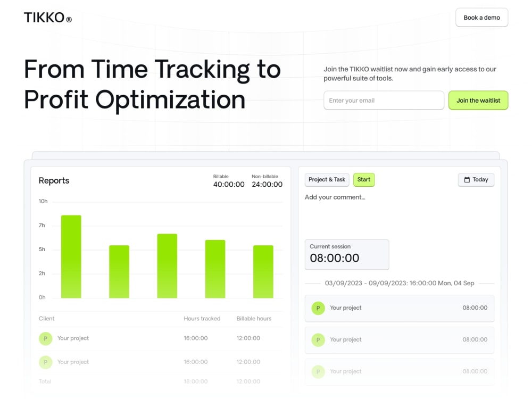Open the Today date picker
Viewport: 532px width, 399px height.
point(476,179)
